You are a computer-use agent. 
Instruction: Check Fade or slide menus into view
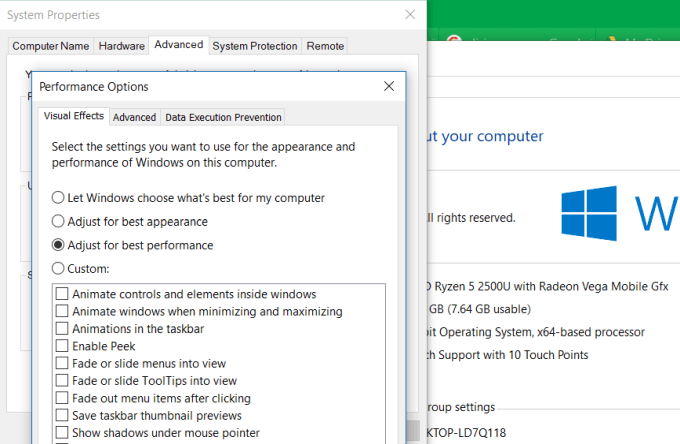tap(63, 363)
